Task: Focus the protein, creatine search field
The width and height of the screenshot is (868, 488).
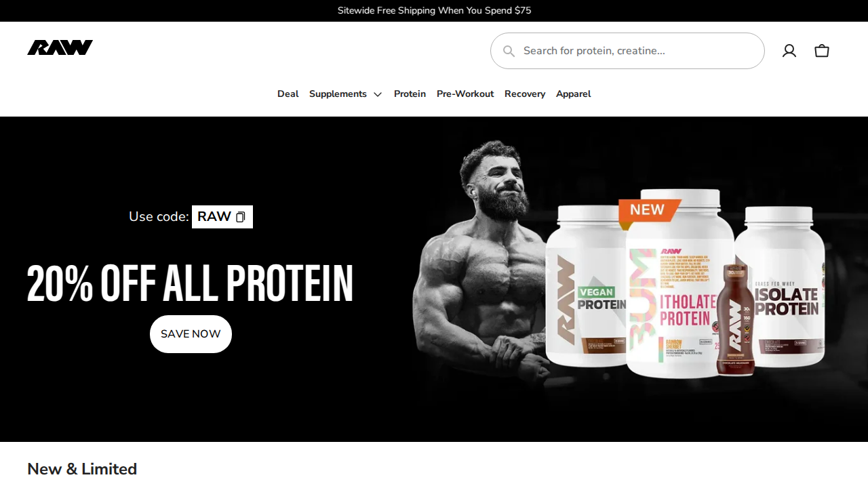Action: pyautogui.click(x=627, y=51)
